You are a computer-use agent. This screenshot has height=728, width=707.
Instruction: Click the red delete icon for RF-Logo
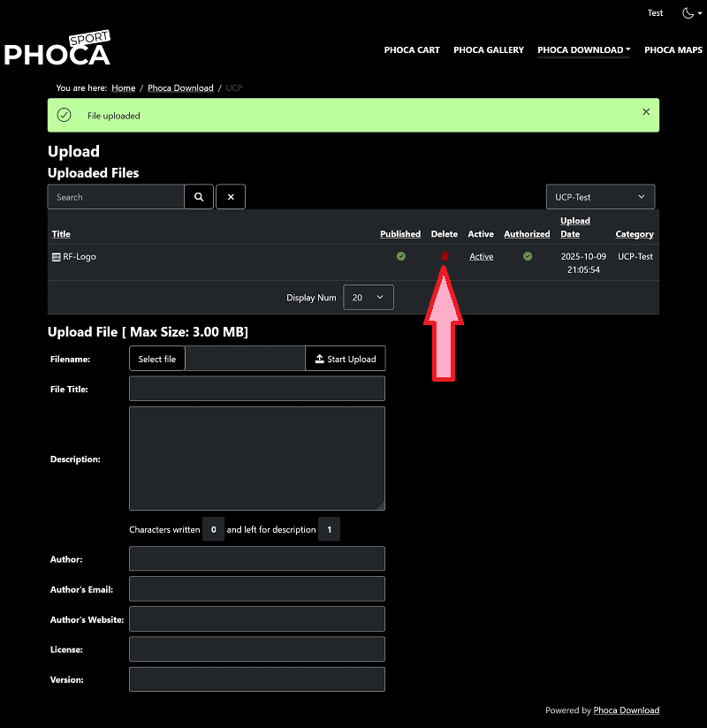click(x=445, y=256)
